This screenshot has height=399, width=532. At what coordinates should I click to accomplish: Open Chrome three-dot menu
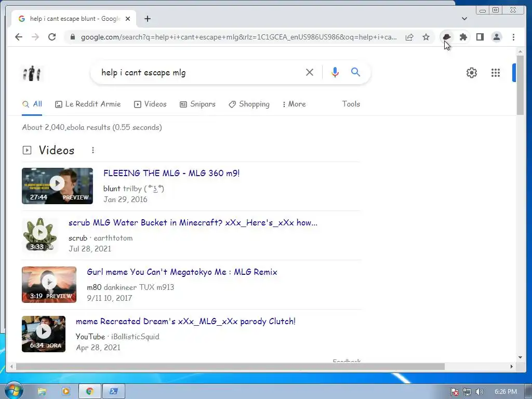[x=513, y=37]
